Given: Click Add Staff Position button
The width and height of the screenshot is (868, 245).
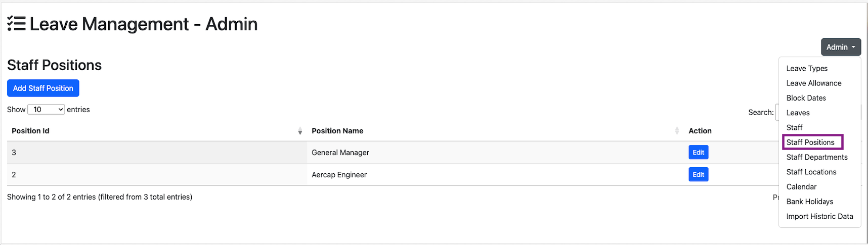Looking at the screenshot, I should tap(43, 88).
